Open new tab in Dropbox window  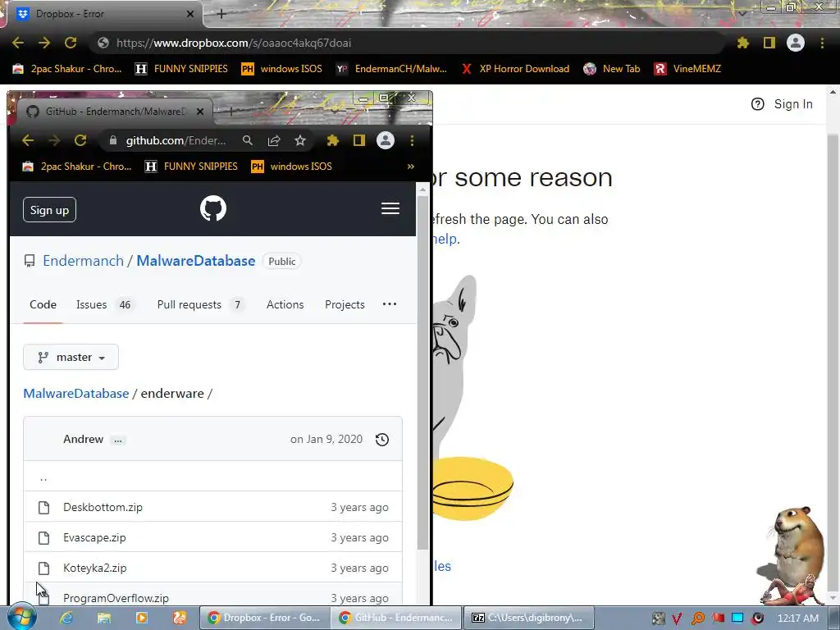[x=221, y=14]
